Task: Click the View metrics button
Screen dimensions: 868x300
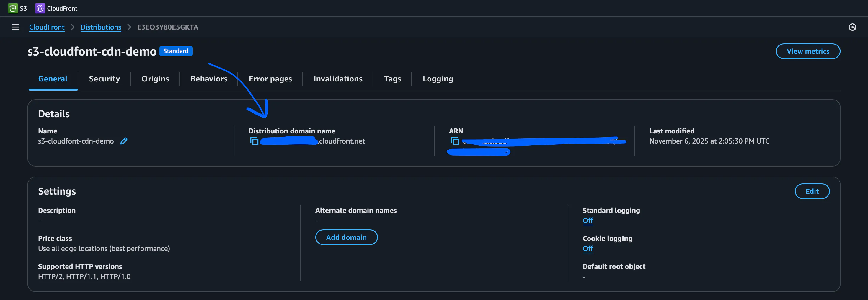Action: (808, 51)
